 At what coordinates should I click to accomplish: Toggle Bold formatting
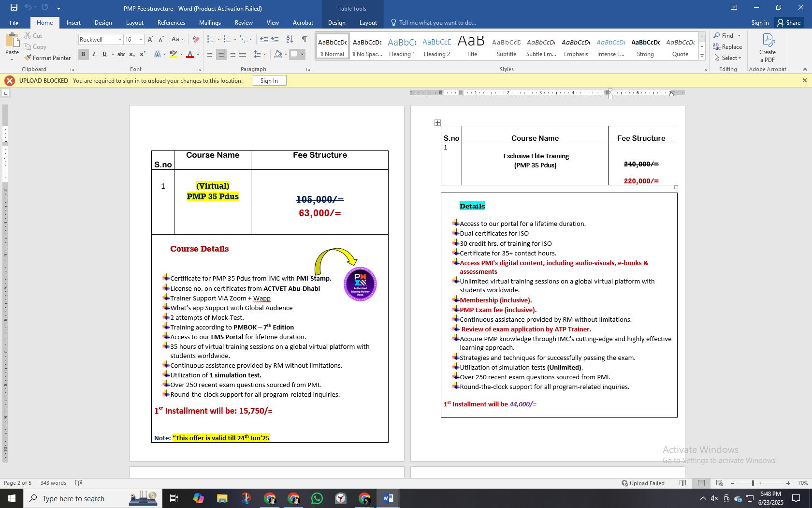click(83, 54)
